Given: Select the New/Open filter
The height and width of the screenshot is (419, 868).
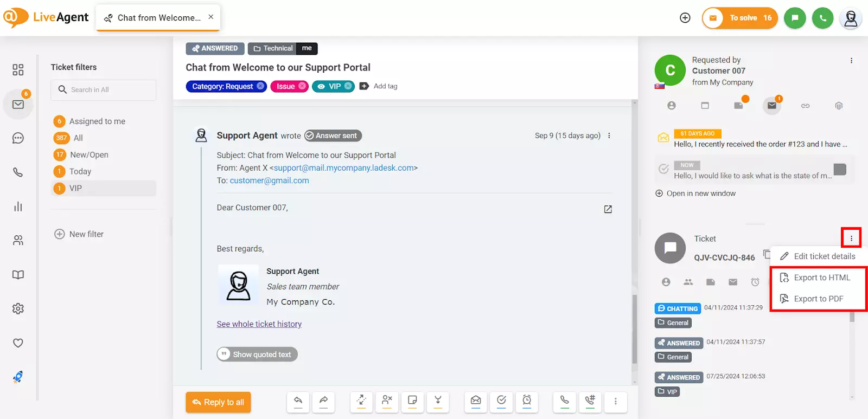Looking at the screenshot, I should tap(89, 154).
